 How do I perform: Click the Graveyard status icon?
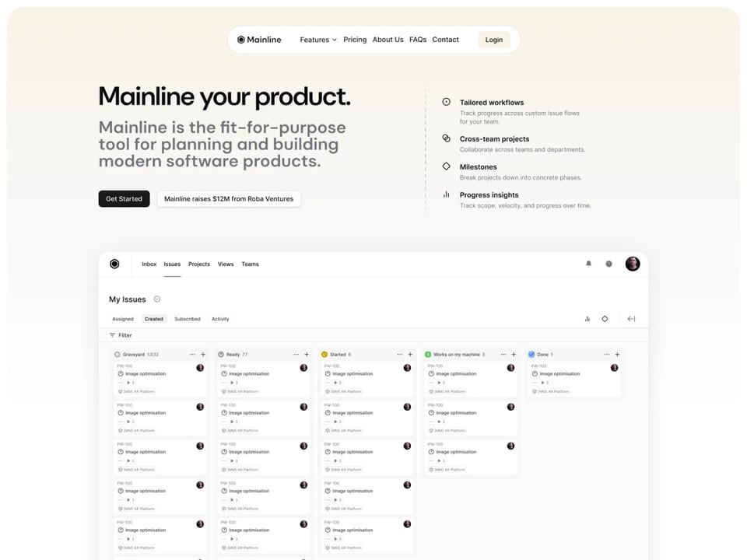click(117, 355)
